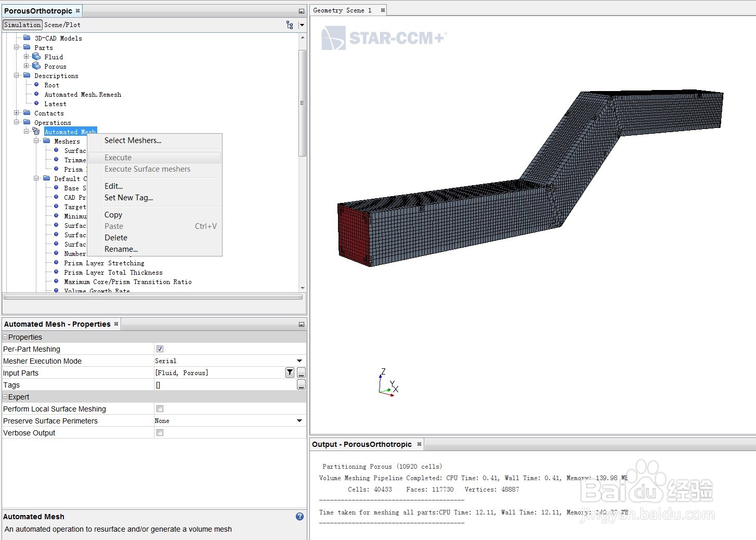Choose Copy from context menu

[x=154, y=215]
